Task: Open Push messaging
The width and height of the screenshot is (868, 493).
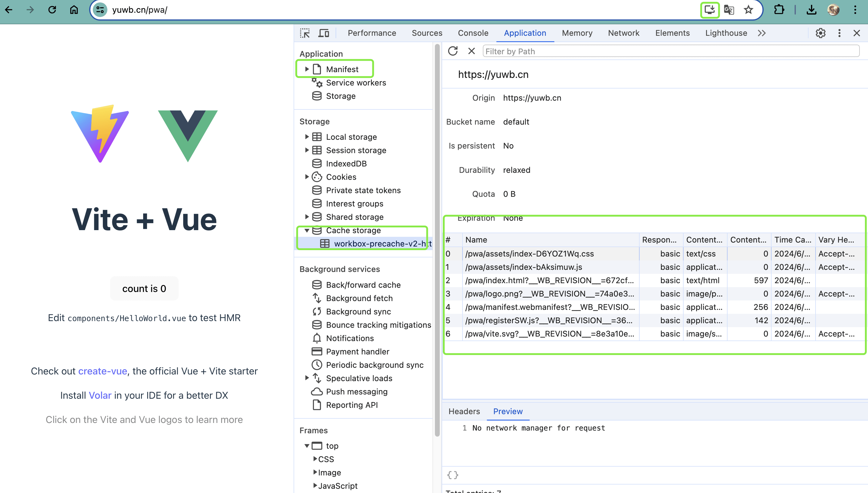Action: (x=356, y=391)
